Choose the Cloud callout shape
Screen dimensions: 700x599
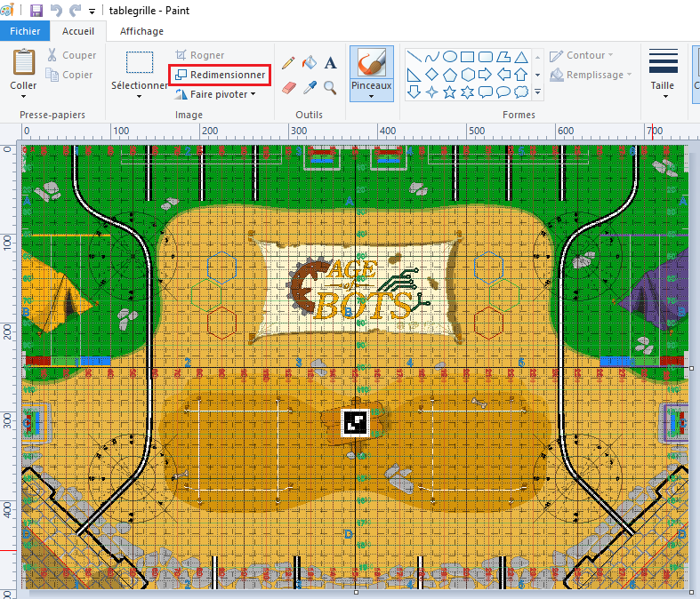[521, 92]
